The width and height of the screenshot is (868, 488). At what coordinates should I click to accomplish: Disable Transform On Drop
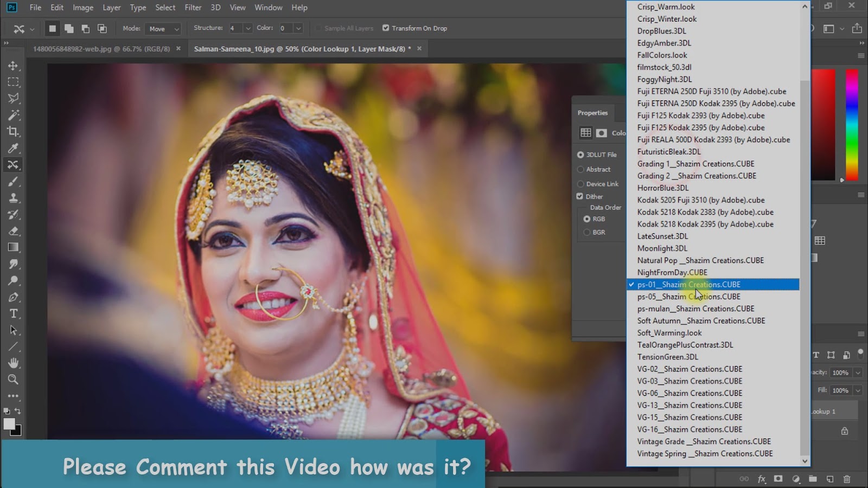[x=386, y=28]
